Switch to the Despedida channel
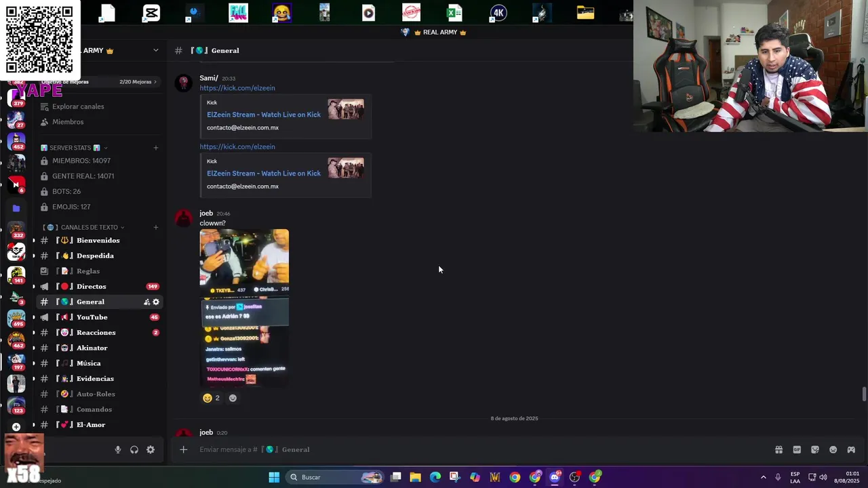The image size is (868, 488). 95,256
